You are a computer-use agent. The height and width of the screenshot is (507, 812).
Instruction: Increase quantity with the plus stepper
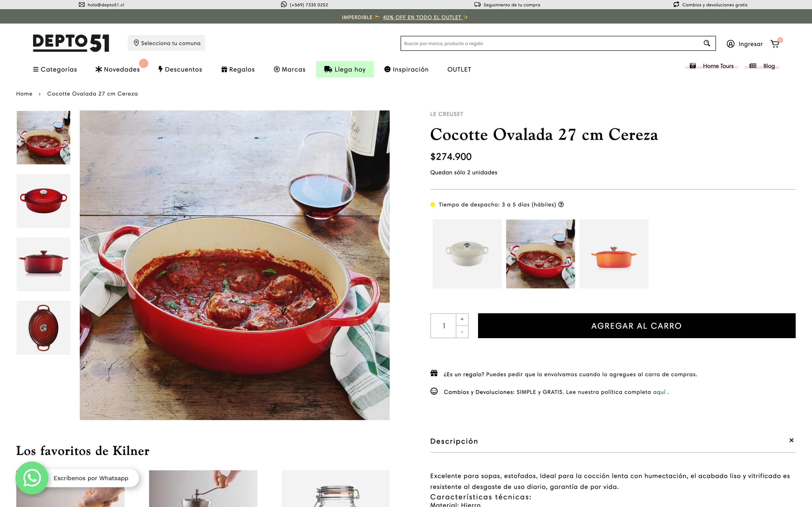coord(462,319)
